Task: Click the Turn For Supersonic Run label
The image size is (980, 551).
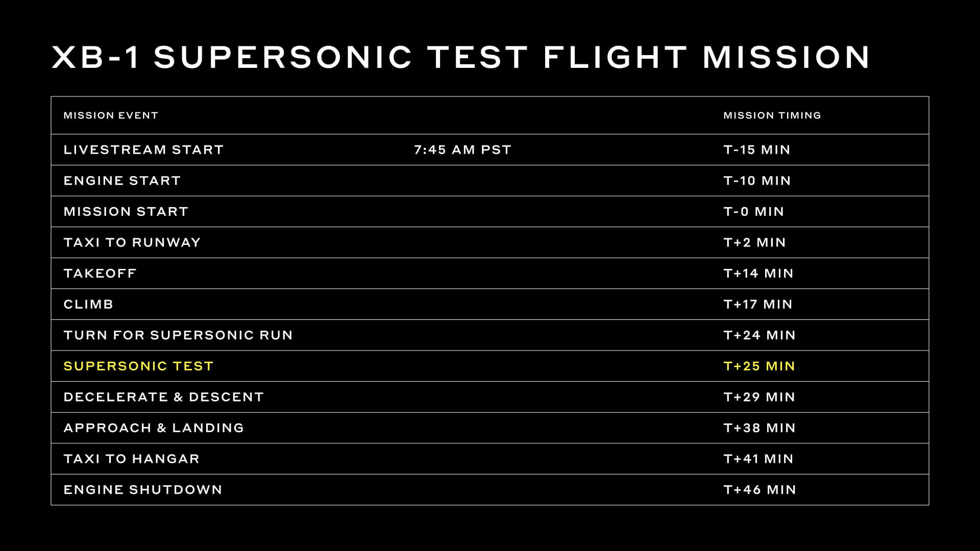Action: (x=178, y=335)
